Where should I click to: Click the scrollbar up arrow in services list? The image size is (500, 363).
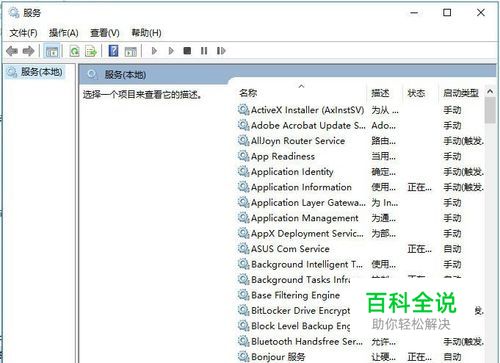(x=490, y=91)
